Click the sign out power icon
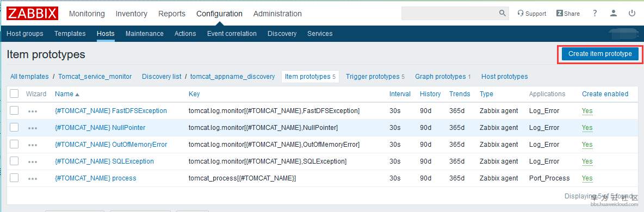 click(632, 13)
